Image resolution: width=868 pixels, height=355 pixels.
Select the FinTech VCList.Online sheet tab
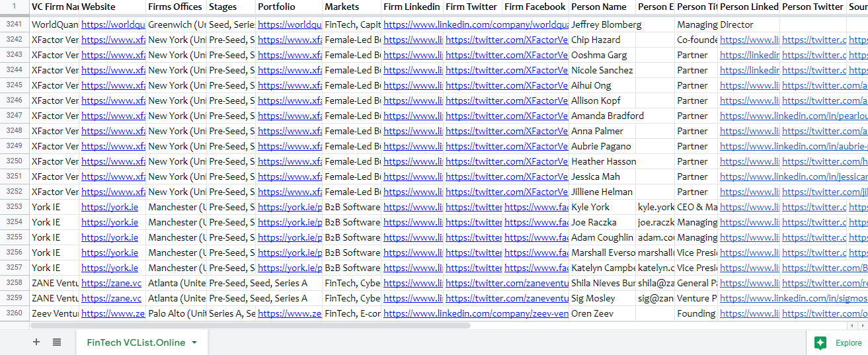tap(136, 342)
